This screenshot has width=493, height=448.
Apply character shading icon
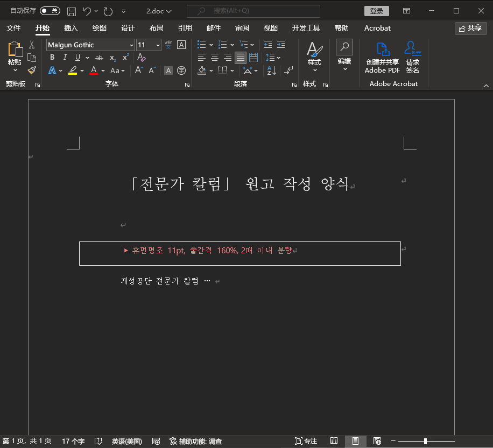(168, 70)
